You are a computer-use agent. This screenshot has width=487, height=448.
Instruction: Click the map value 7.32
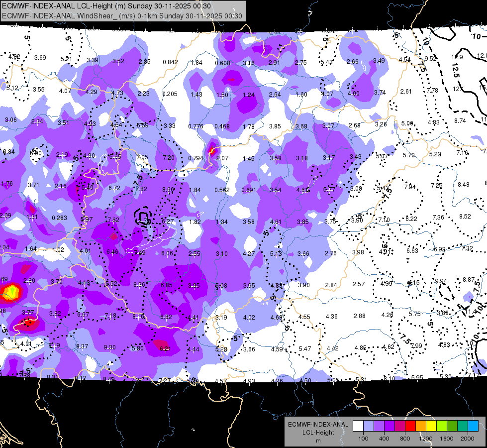click(x=467, y=248)
